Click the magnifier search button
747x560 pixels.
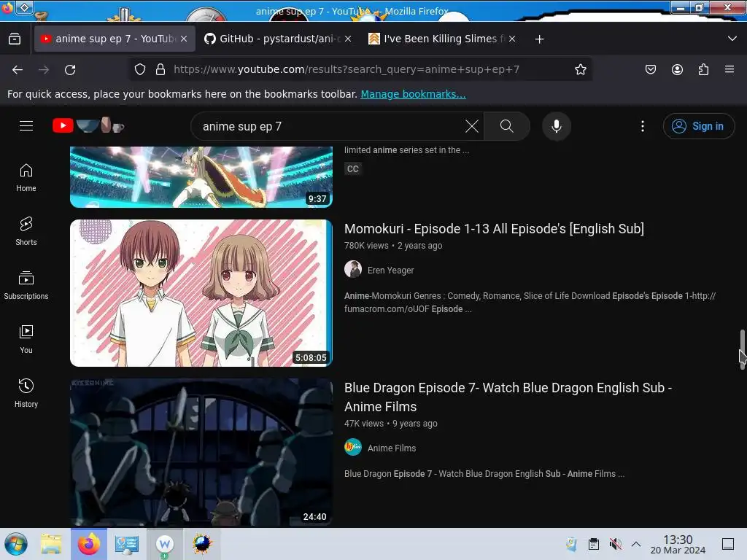pos(507,126)
